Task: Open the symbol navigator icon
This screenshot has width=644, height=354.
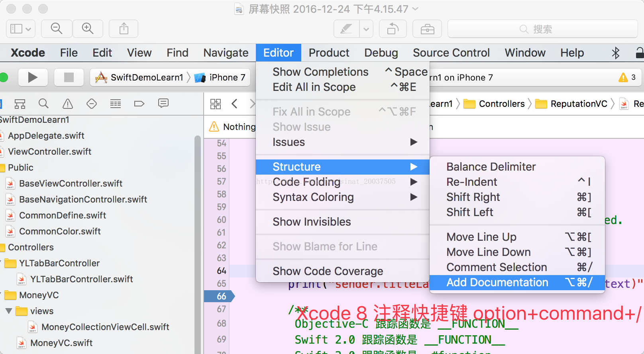Action: pos(20,104)
